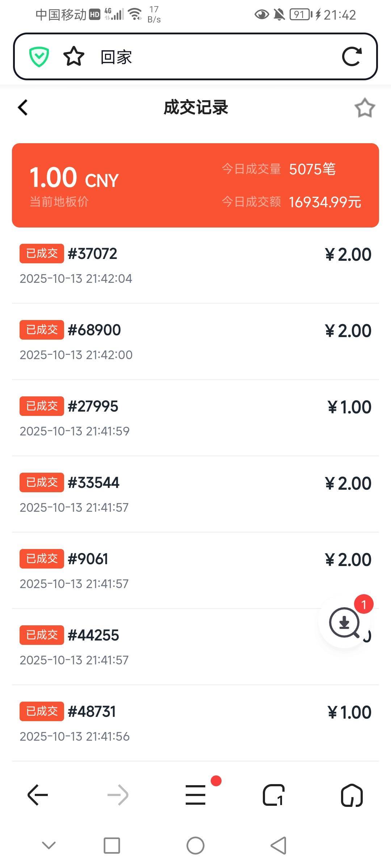Collapse navigation bar with down chevron
The image size is (391, 868).
(x=49, y=845)
